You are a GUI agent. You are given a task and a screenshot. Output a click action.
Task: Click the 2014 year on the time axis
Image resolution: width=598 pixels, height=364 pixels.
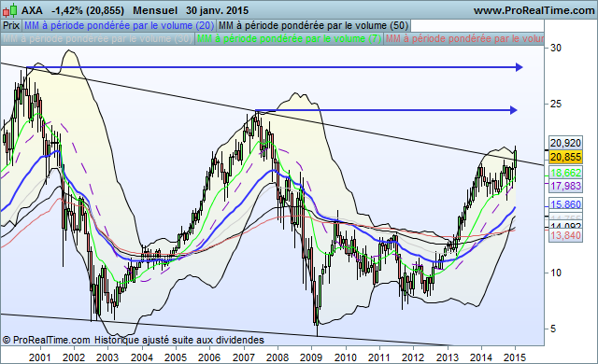(481, 357)
